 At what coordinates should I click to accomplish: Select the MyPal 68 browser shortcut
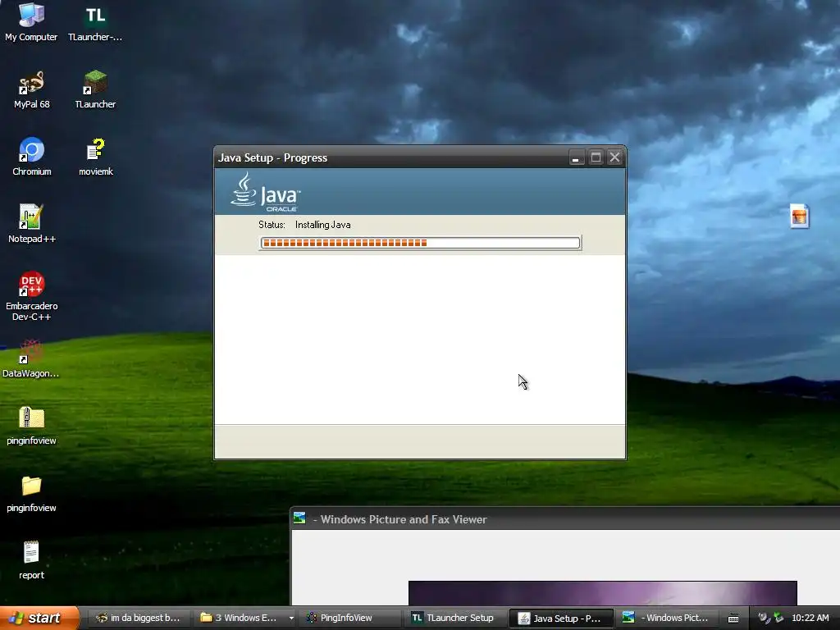[31, 89]
